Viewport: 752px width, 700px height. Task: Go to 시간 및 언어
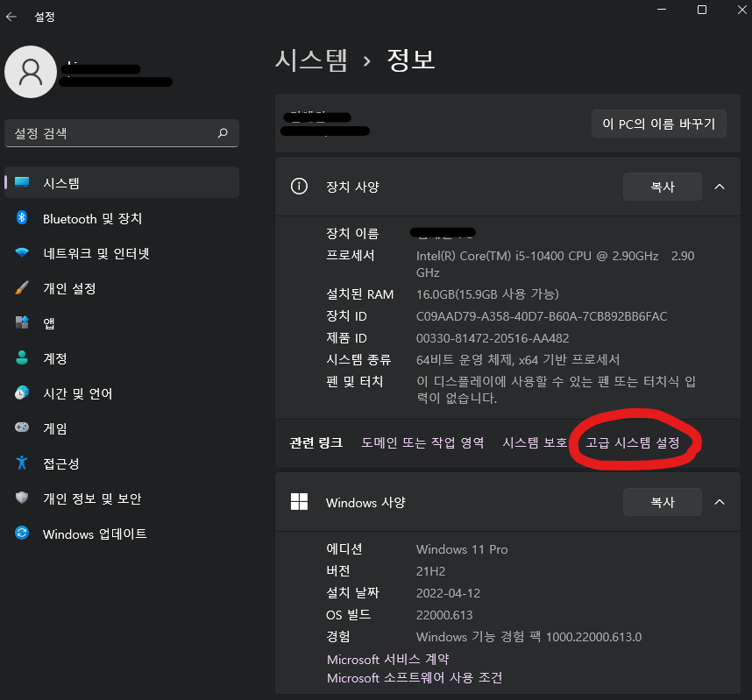(122, 393)
